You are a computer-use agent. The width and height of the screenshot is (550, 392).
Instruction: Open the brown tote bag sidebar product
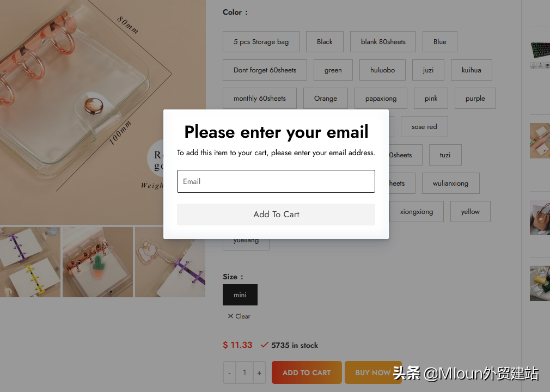point(540,217)
